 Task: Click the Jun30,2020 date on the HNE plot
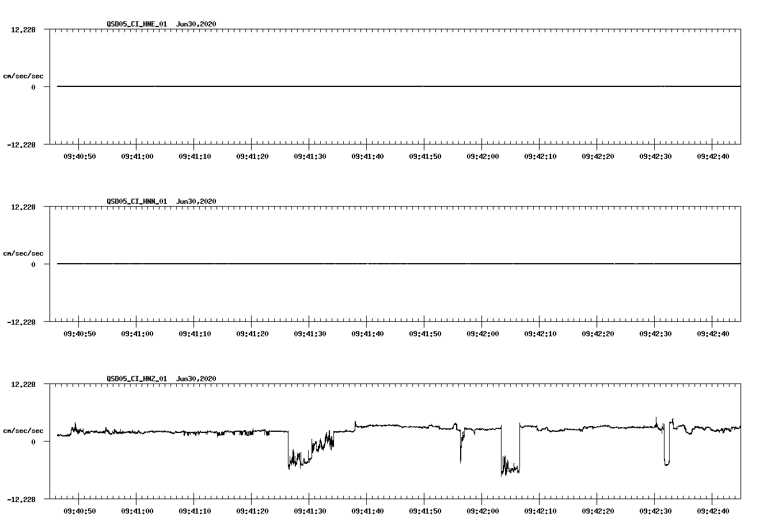coord(196,24)
